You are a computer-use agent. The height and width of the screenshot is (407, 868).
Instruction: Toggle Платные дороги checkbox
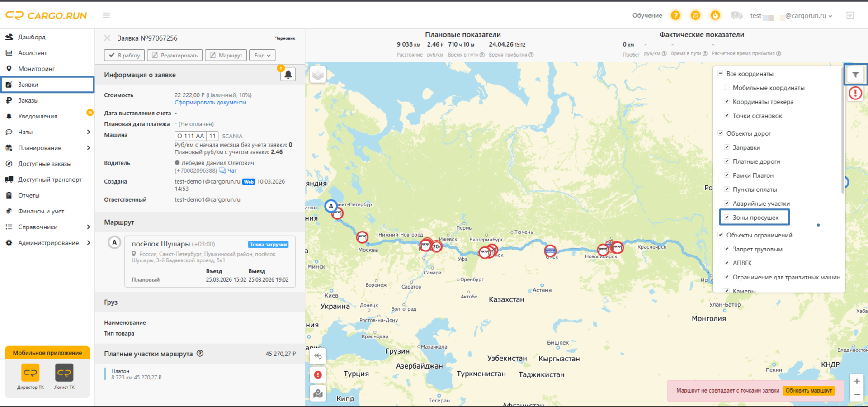click(726, 161)
